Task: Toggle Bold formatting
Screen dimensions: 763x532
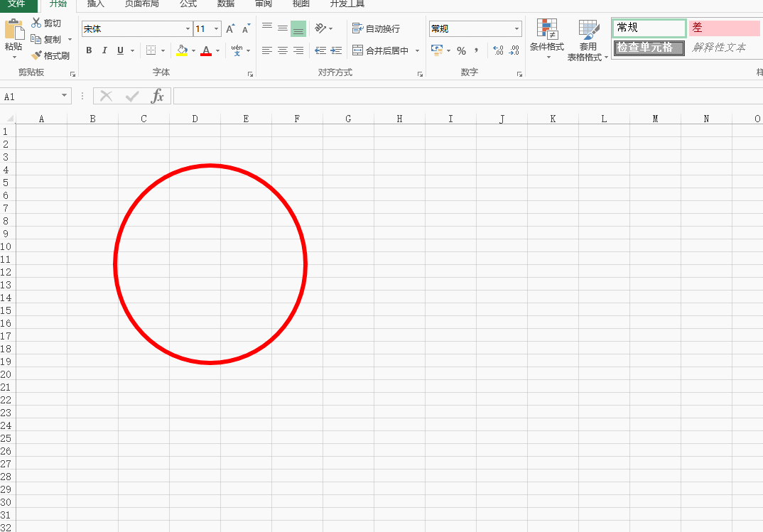Action: [89, 50]
